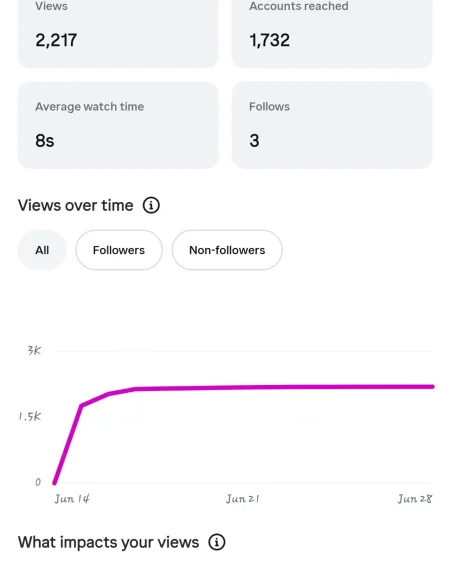Image resolution: width=450 pixels, height=562 pixels.
Task: Open the Accounts reached card
Action: point(332,34)
